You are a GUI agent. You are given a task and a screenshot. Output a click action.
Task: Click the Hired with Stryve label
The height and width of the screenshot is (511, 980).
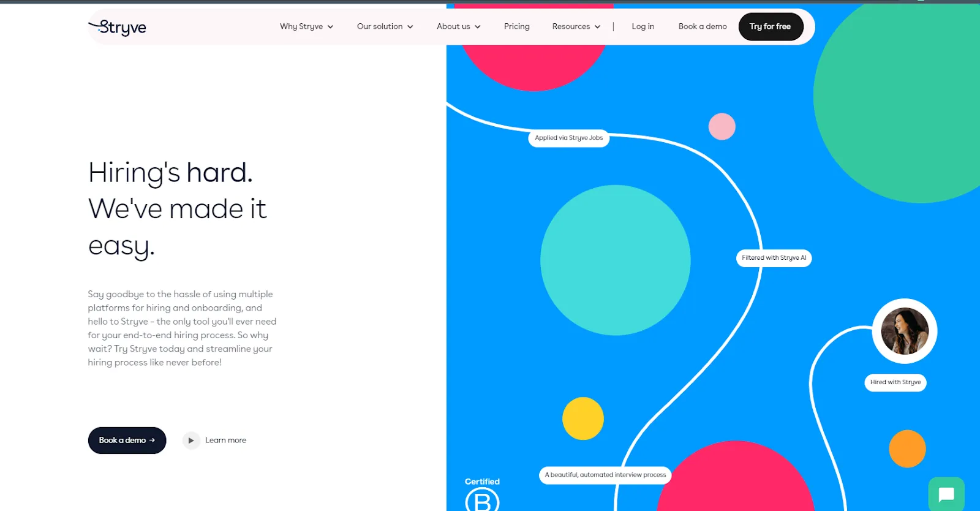pos(895,382)
